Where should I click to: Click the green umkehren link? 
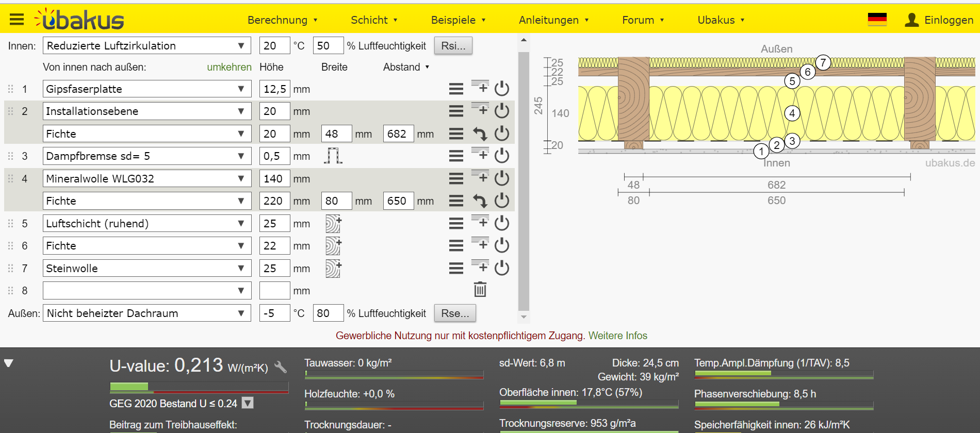229,67
